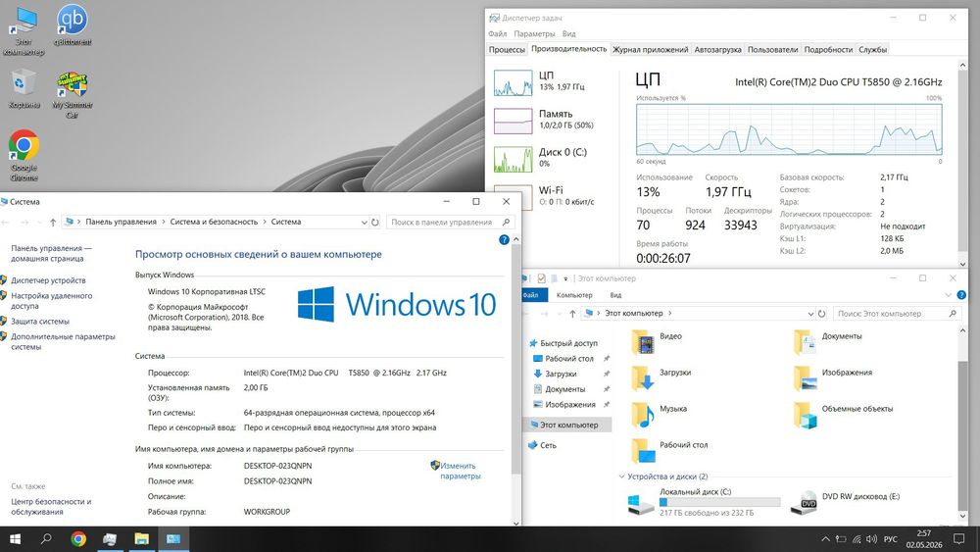Open Google Chrome desktop shortcut
Image resolution: width=980 pixels, height=552 pixels.
coord(24,155)
